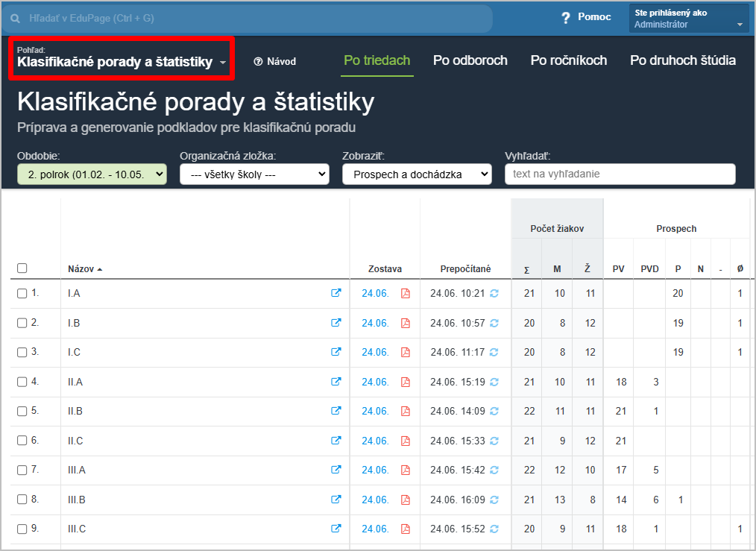Switch to the Po odboroch tab

[470, 61]
